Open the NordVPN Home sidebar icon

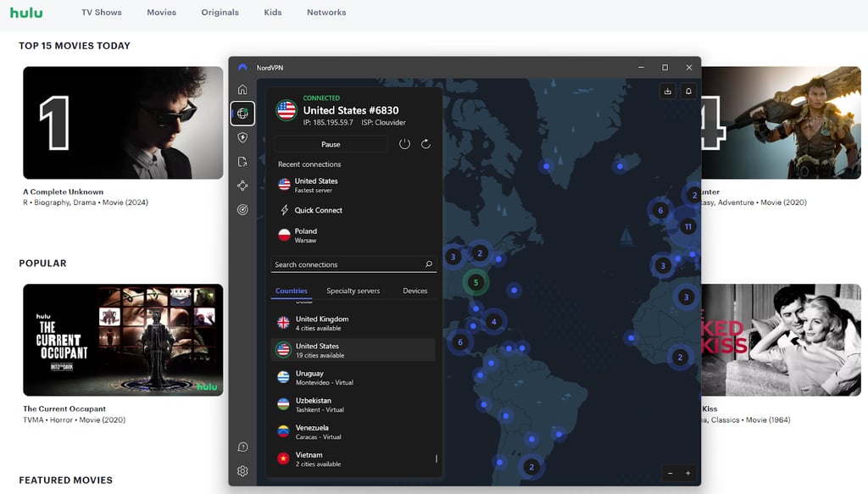click(x=242, y=90)
